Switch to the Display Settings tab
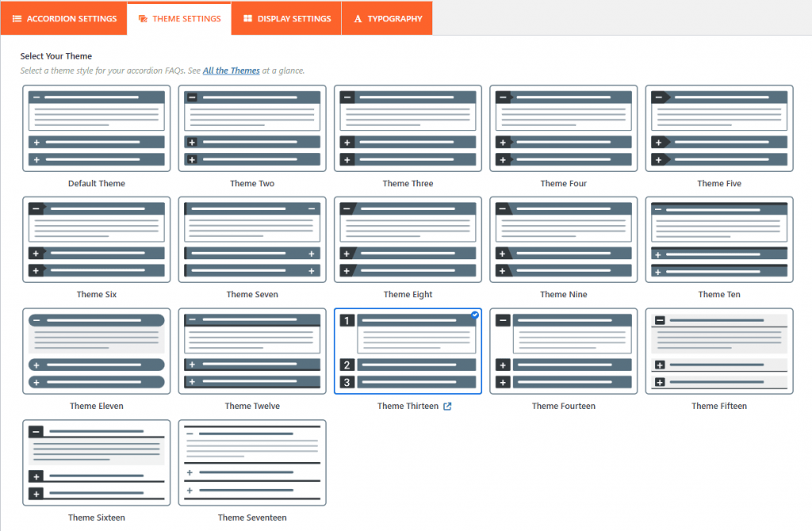 [x=286, y=18]
